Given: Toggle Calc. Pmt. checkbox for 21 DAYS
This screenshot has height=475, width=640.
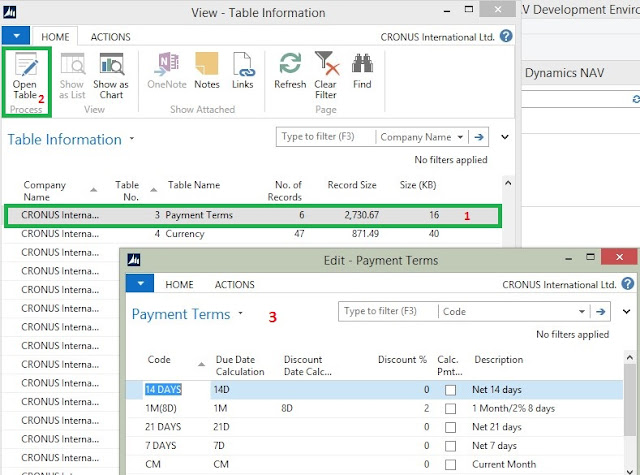Looking at the screenshot, I should pos(450,427).
